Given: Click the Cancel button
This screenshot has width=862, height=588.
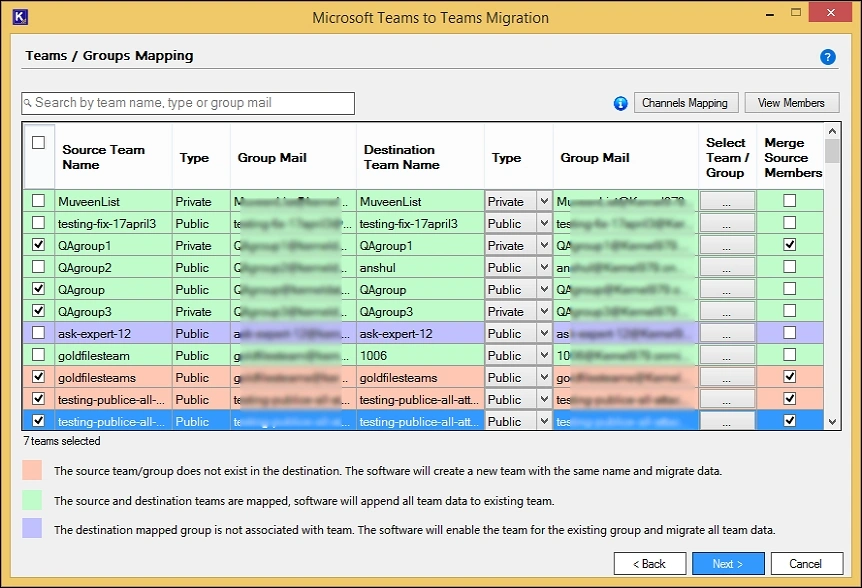Looking at the screenshot, I should pos(806,563).
